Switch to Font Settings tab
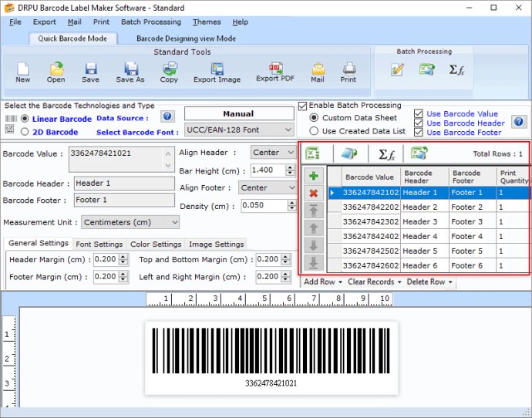Image resolution: width=532 pixels, height=418 pixels. coord(99,244)
